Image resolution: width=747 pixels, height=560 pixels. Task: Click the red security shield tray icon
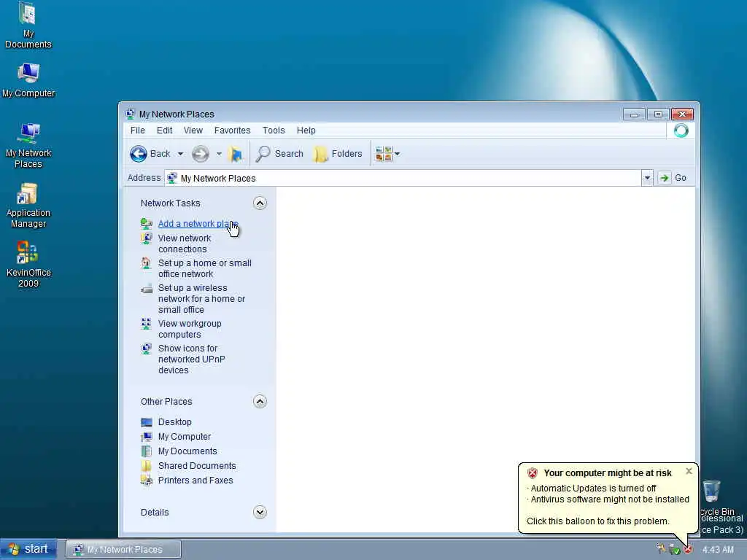click(x=688, y=550)
